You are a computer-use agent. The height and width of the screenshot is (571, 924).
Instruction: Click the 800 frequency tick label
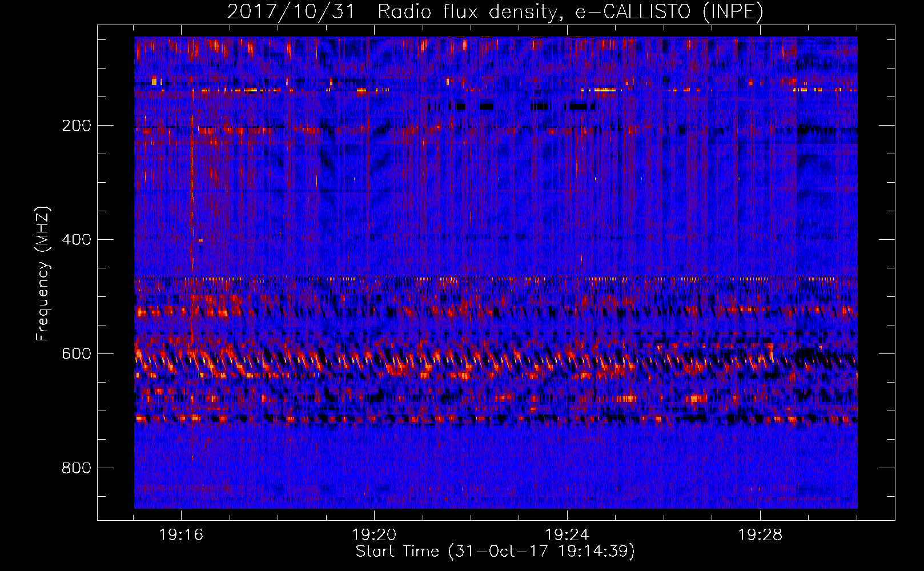pos(77,468)
